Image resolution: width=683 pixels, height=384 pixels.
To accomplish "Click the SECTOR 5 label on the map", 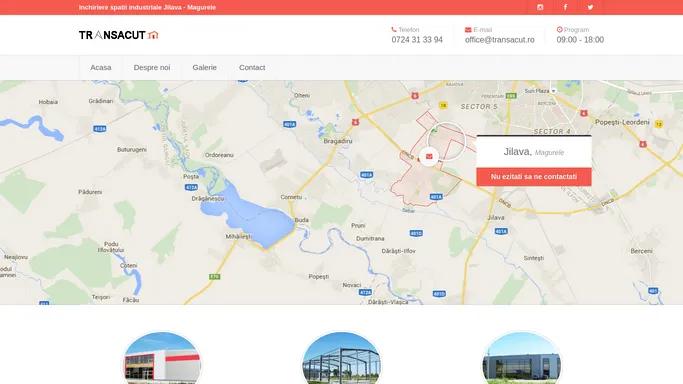I will click(x=479, y=107).
